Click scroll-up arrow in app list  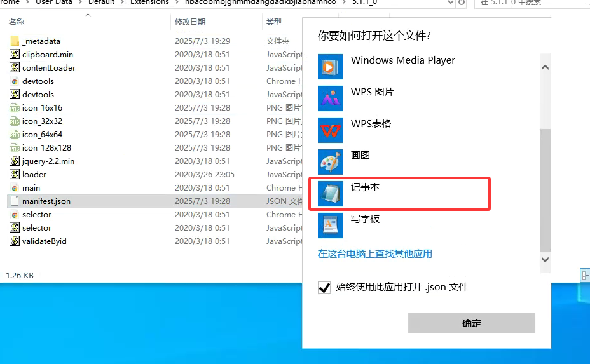tap(545, 67)
